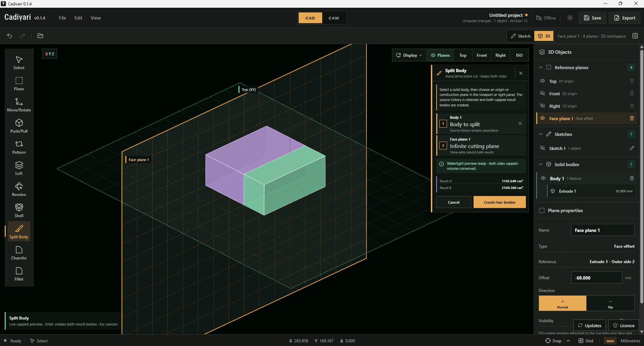The width and height of the screenshot is (644, 346).
Task: Set viewport to ISO view
Action: (x=519, y=55)
